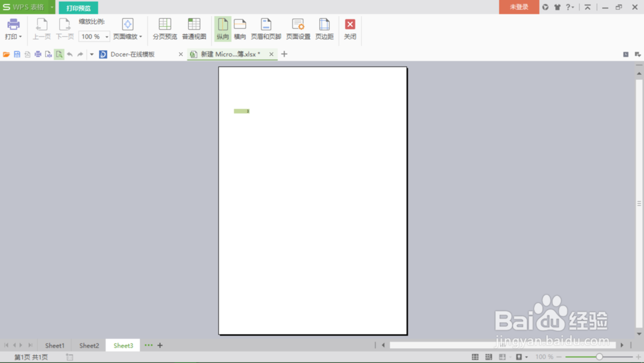The width and height of the screenshot is (644, 363).
Task: Close the Docer-在线模板 tab
Action: tap(181, 54)
